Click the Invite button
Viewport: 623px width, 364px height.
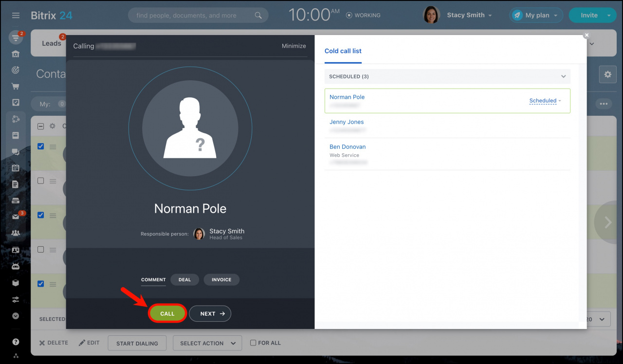point(589,16)
